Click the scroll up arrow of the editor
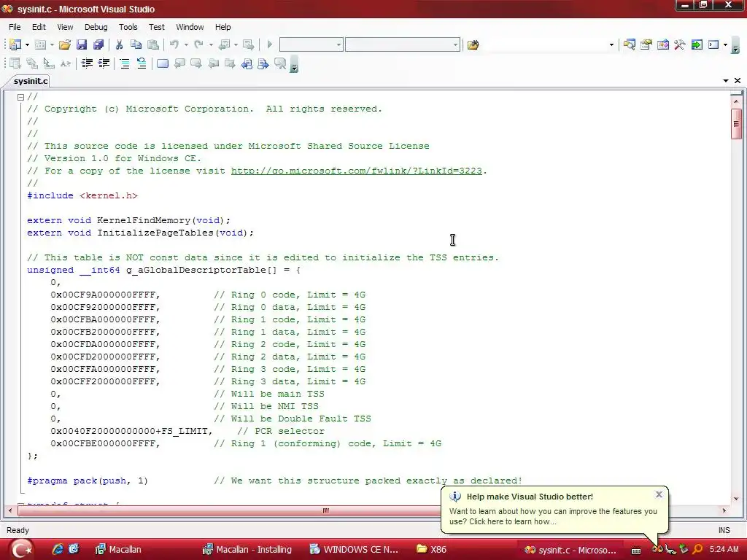 (x=736, y=101)
